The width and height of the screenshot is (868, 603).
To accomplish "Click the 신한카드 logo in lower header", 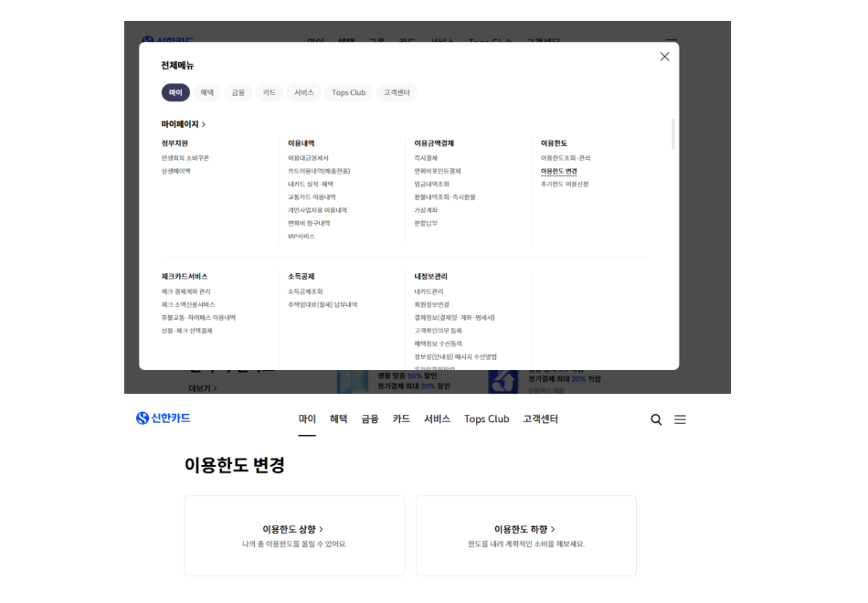I will click(x=164, y=418).
